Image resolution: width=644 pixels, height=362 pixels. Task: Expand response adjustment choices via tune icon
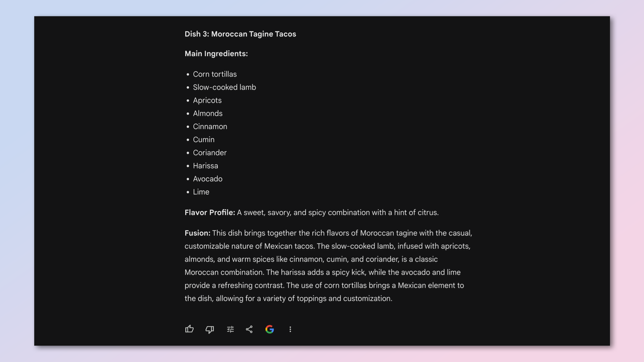pos(230,329)
